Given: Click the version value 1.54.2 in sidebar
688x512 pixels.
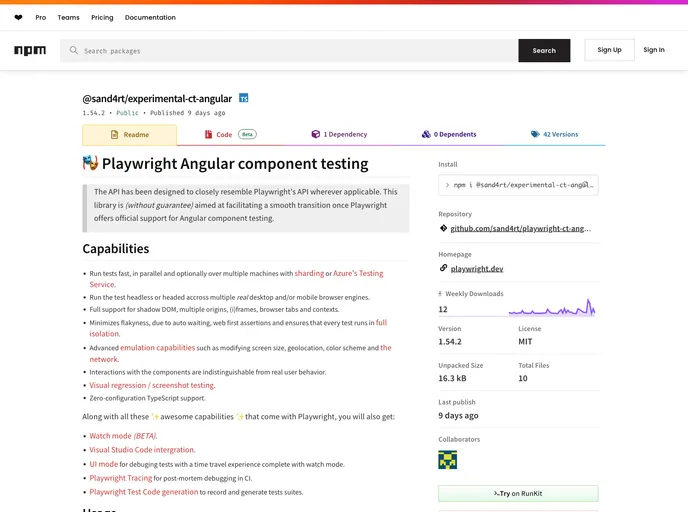Looking at the screenshot, I should pyautogui.click(x=450, y=341).
